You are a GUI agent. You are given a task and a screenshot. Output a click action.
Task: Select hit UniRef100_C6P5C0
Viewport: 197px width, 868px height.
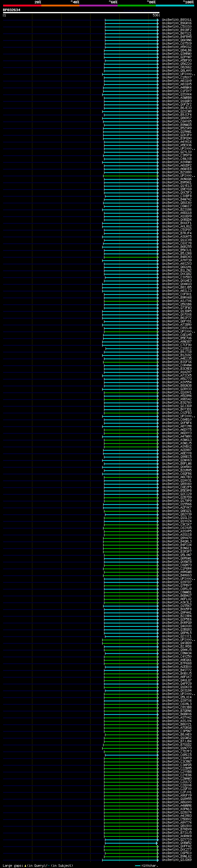coord(176,853)
